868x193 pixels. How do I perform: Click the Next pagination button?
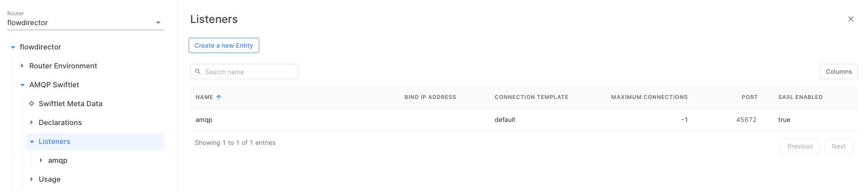click(838, 146)
